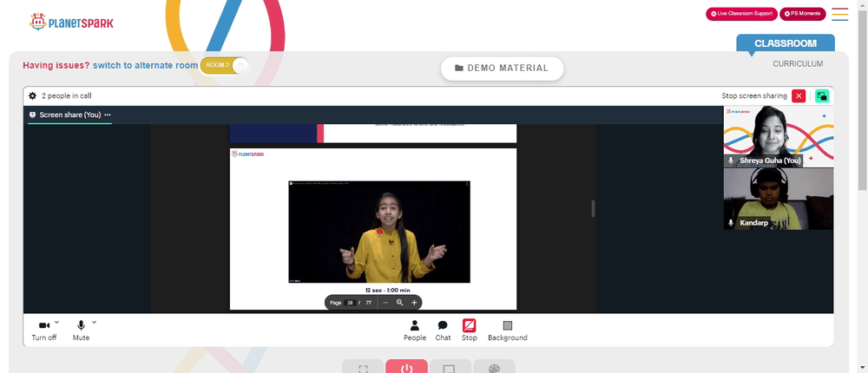Switch to CLASSROOM tab

pos(785,43)
